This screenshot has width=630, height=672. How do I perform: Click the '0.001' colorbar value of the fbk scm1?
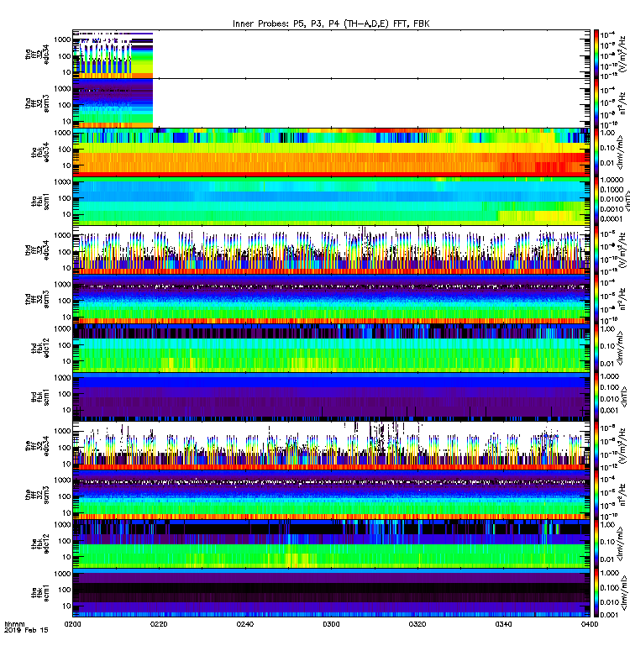(x=609, y=615)
